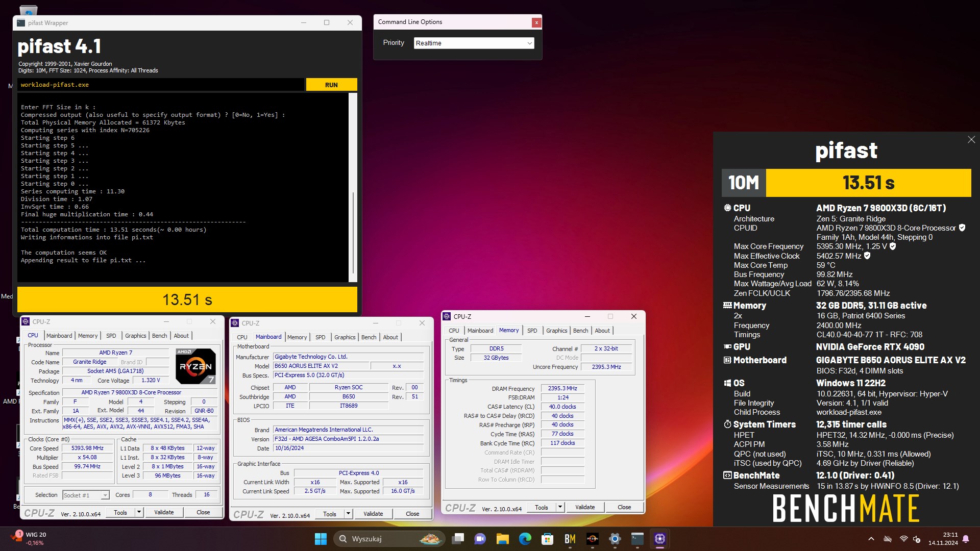Click the B650 AORUS ELITE AX V2 model field

pos(321,366)
